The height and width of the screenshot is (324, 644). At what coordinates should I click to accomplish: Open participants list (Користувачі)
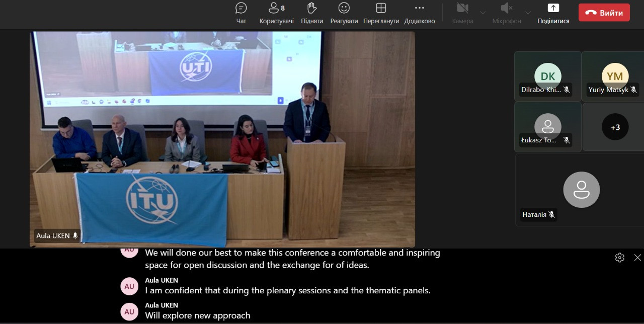276,13
